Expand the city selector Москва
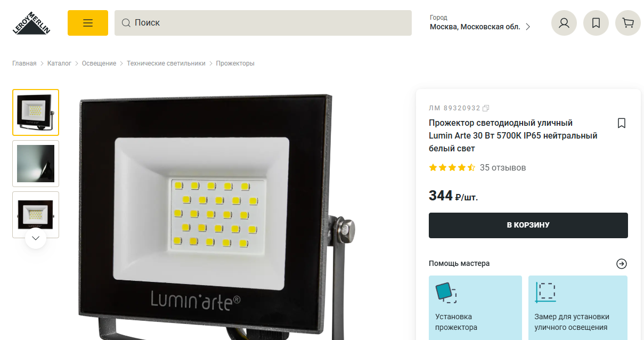The width and height of the screenshot is (644, 340). click(x=480, y=27)
